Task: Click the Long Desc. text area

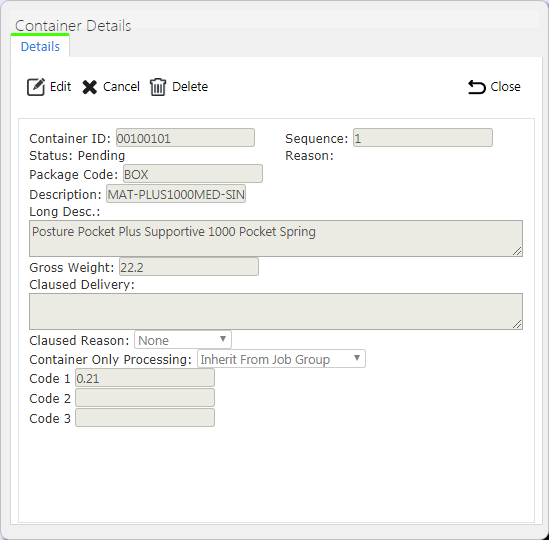Action: [276, 238]
